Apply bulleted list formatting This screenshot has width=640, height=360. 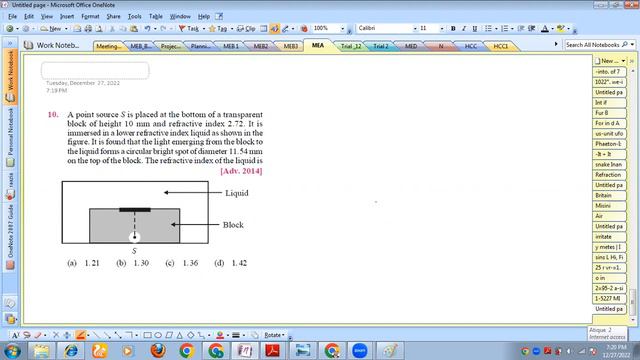coord(488,28)
